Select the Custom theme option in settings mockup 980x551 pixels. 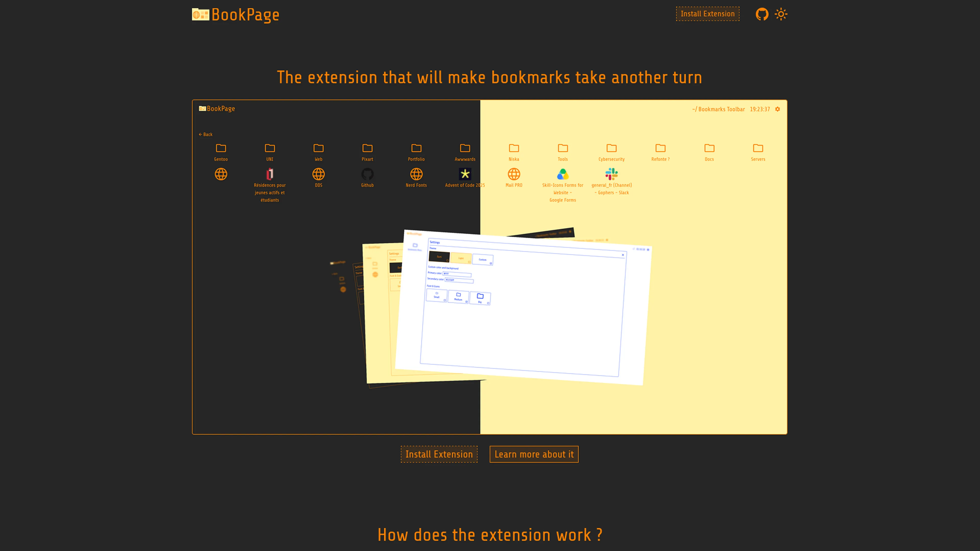pyautogui.click(x=482, y=260)
